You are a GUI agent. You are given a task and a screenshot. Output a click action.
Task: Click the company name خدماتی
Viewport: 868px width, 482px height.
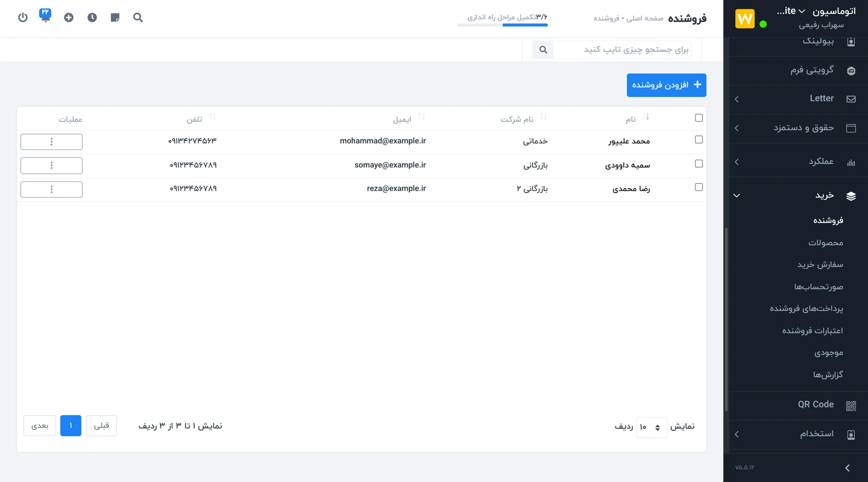535,141
